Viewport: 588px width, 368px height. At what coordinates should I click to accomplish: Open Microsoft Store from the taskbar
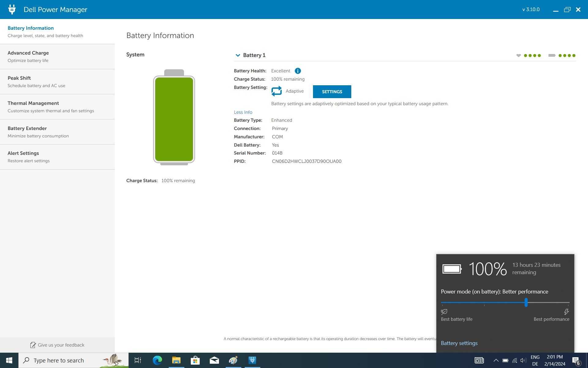(195, 360)
